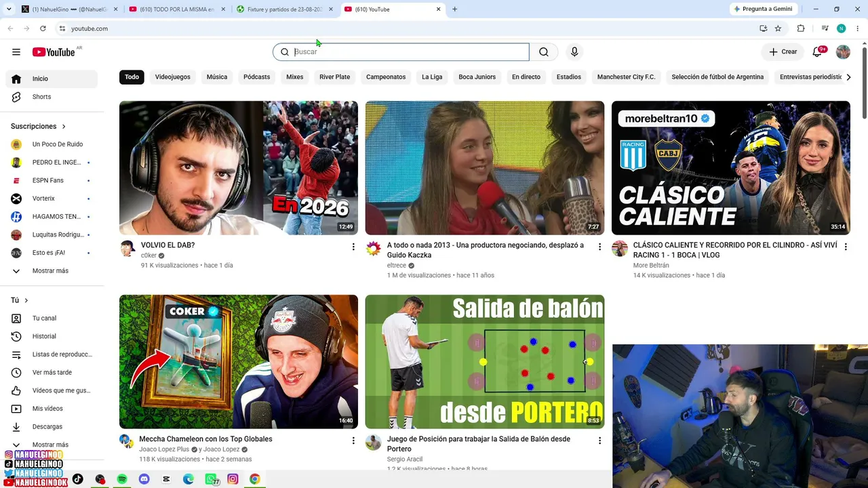
Task: Open the YouTube account avatar menu
Action: 843,52
